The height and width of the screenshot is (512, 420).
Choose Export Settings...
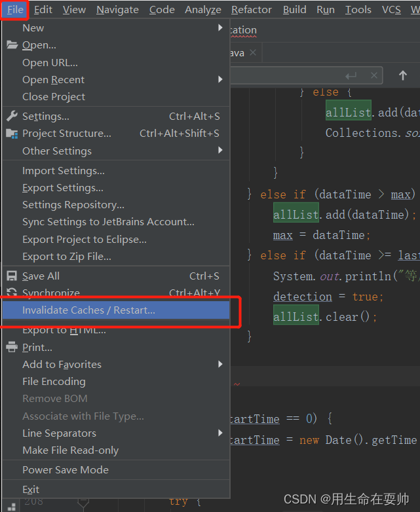point(116,188)
